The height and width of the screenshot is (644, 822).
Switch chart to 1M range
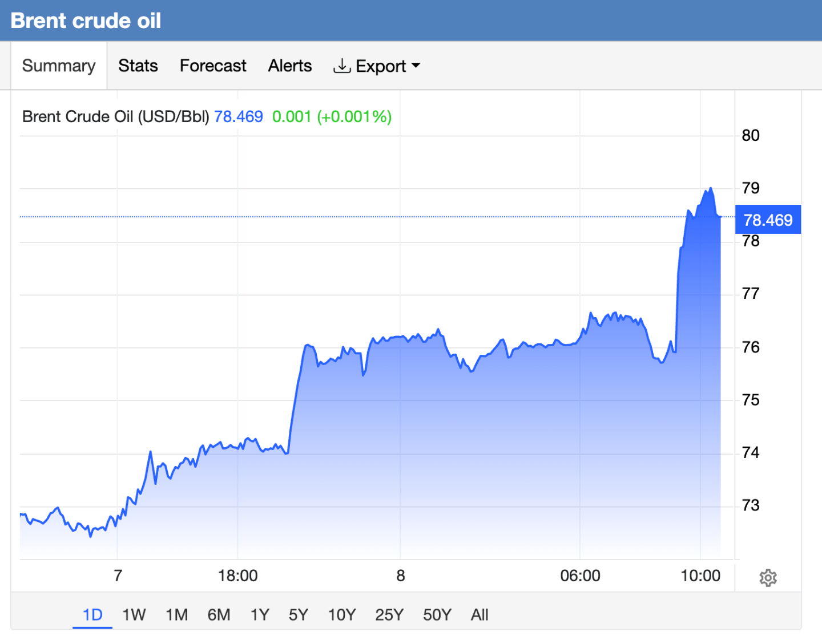[x=177, y=615]
